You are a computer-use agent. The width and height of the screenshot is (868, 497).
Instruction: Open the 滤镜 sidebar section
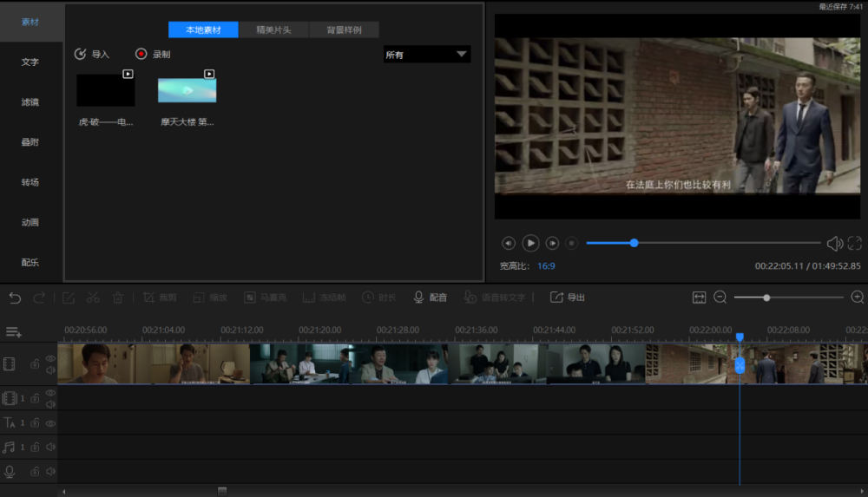(x=30, y=101)
